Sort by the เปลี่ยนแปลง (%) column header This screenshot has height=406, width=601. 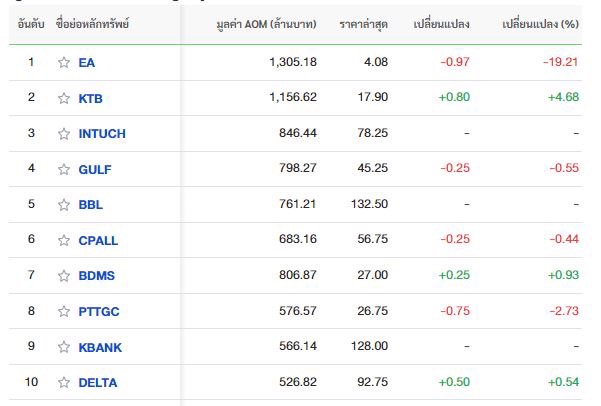pos(540,25)
